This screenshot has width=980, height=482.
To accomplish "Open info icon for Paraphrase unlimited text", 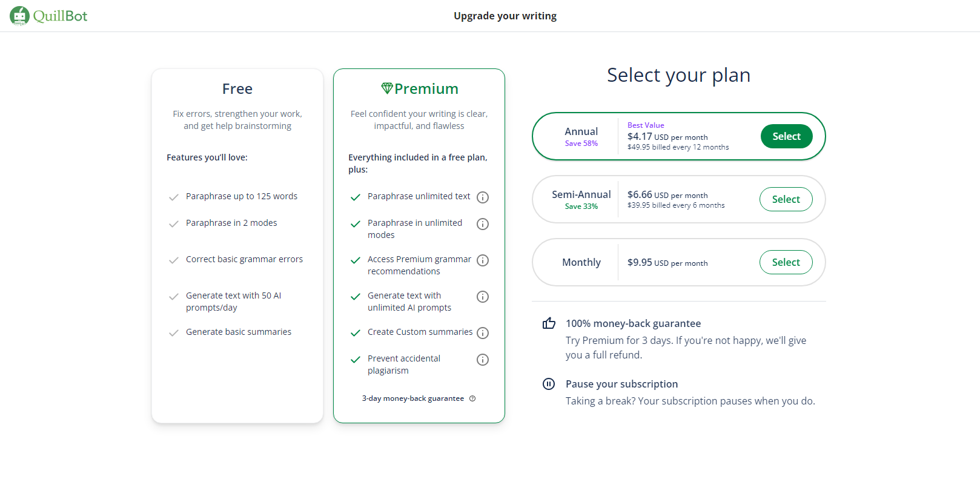I will pos(483,197).
